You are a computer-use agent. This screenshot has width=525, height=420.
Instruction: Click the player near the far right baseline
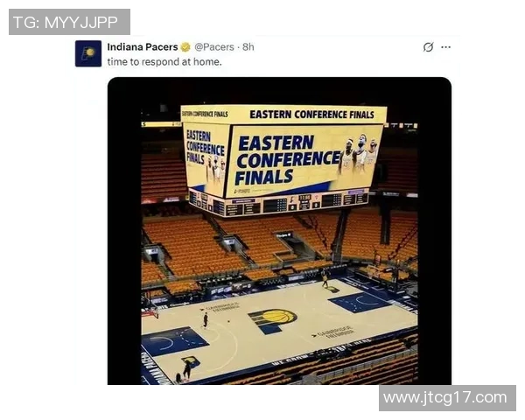pyautogui.click(x=325, y=279)
